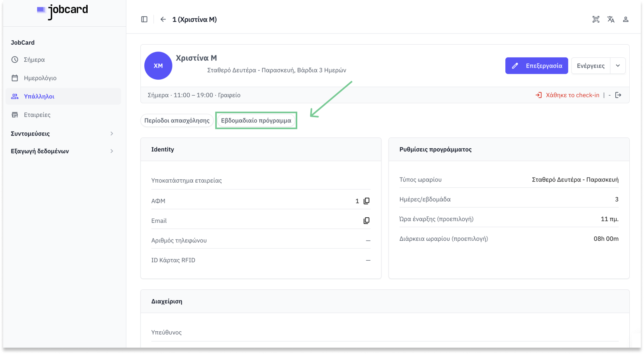Click the Επεξεργασία edit button

[536, 66]
